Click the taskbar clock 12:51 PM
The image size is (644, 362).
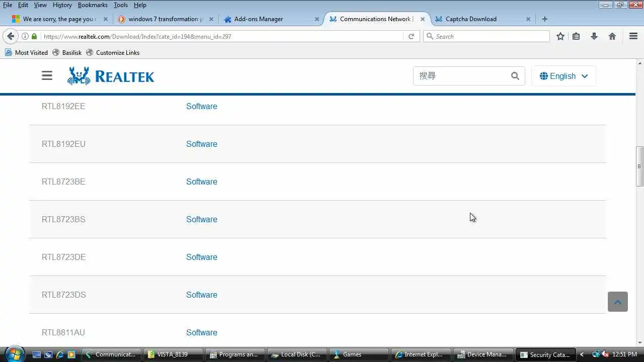(x=624, y=354)
